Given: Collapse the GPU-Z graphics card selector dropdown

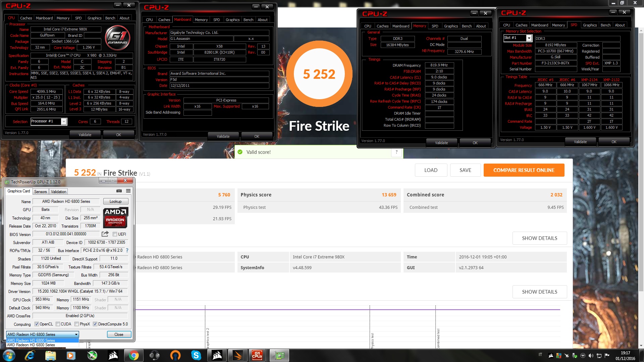Looking at the screenshot, I should (76, 335).
